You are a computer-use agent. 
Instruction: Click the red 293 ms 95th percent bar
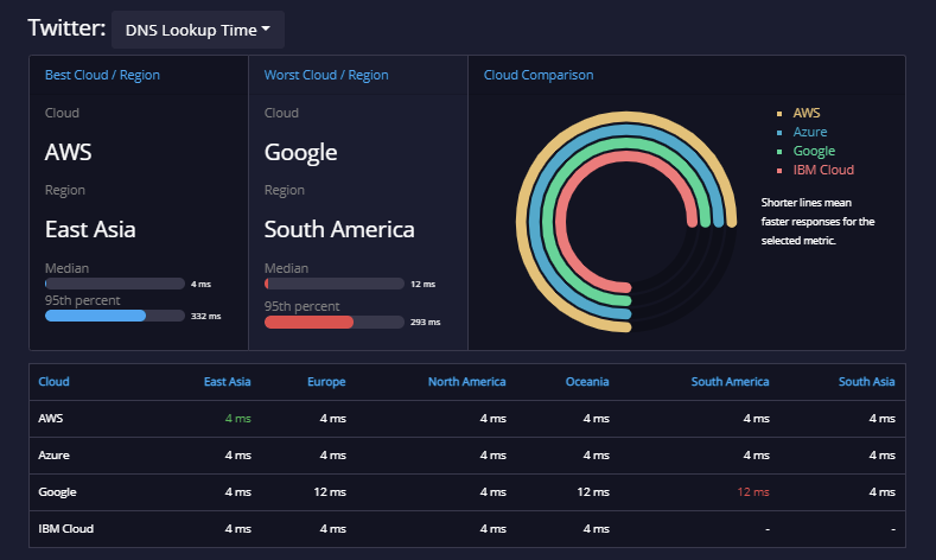[x=309, y=322]
